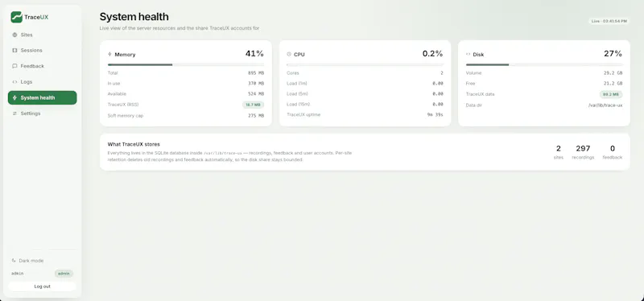Click the Volume value 29.2 GB
644x301 pixels.
[x=613, y=73]
